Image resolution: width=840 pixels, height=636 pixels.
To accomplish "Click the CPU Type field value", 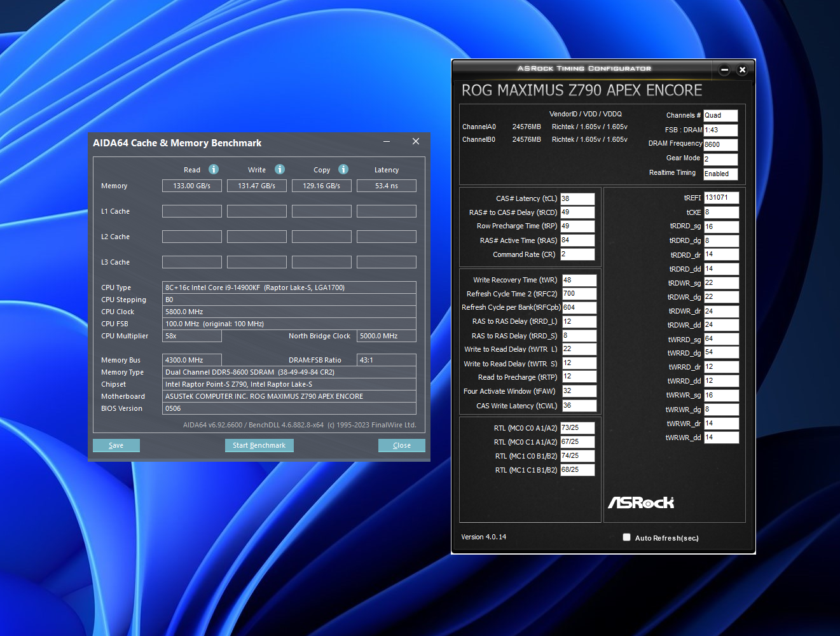I will coord(289,287).
